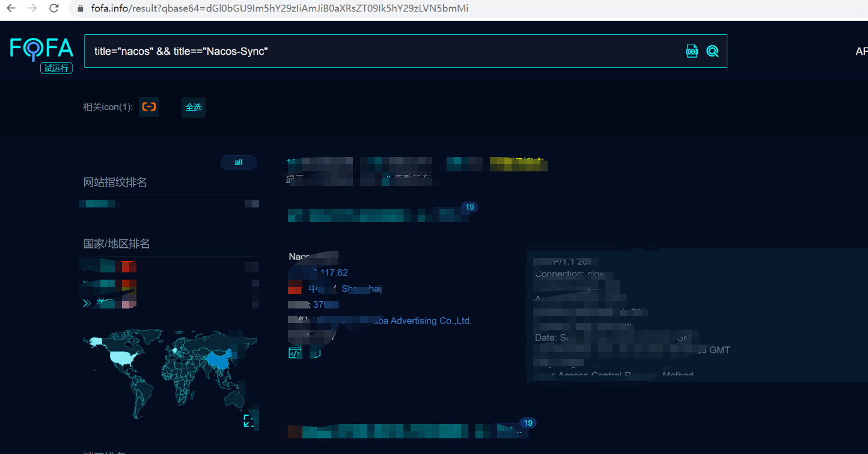868x454 pixels.
Task: Open the AP menu at top right
Action: click(x=861, y=51)
